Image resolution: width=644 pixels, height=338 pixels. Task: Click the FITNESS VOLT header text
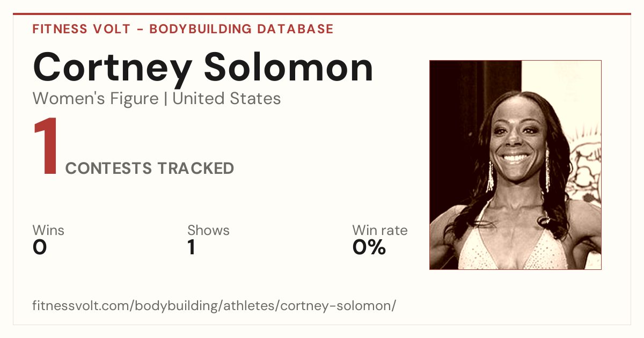pos(81,29)
